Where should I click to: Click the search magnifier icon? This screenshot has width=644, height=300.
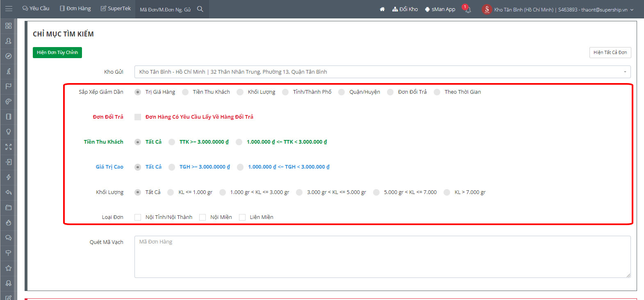(x=200, y=9)
